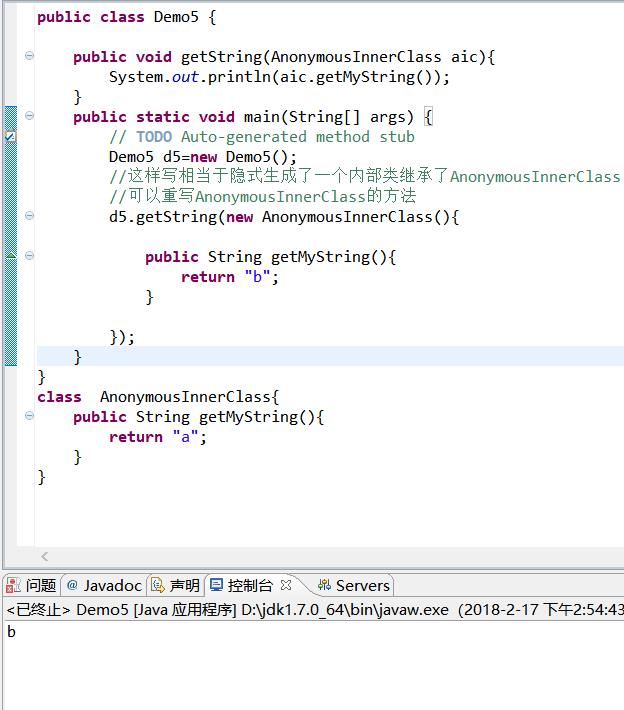The image size is (624, 710).
Task: Click the class AnonymousInnerClass declaration line
Action: click(160, 397)
